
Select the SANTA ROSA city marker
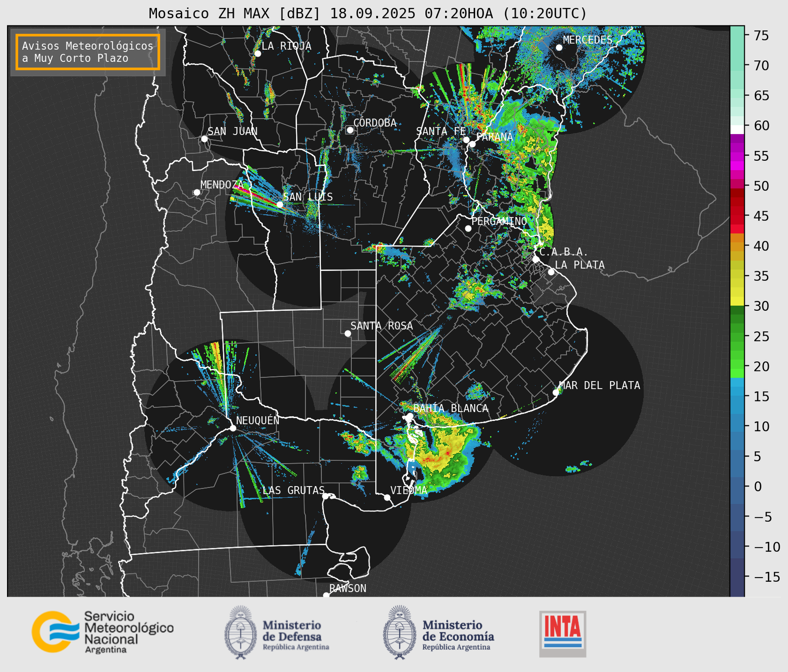348,333
